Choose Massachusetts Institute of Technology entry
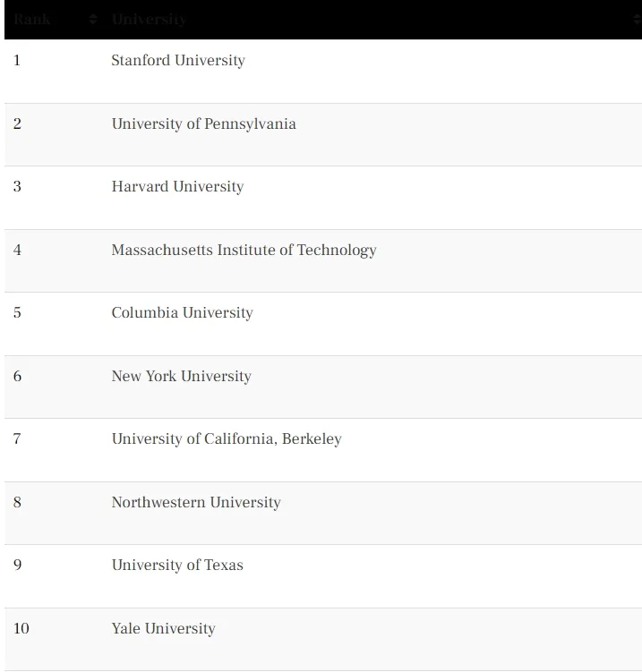642x672 pixels. 244,250
